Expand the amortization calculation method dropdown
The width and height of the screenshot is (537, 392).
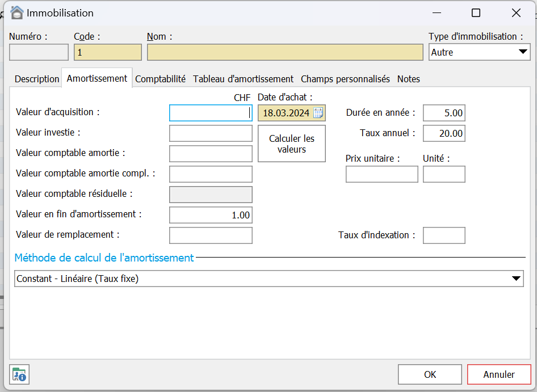[515, 279]
